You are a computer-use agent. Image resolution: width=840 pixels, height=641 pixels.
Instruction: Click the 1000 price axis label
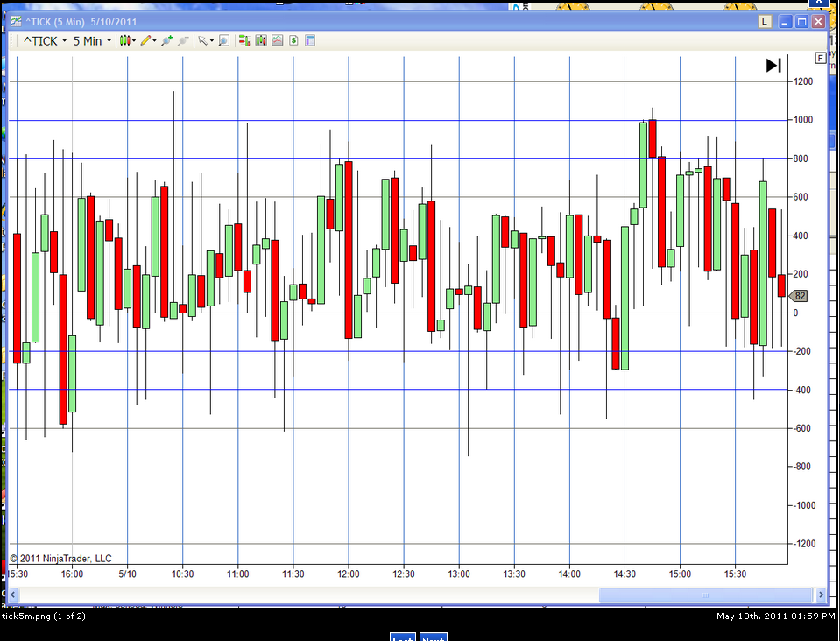[803, 120]
